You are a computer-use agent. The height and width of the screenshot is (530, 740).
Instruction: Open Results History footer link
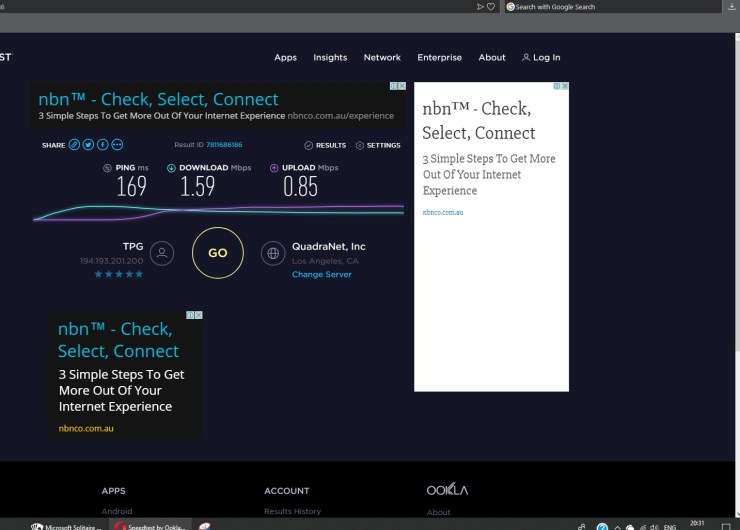point(292,511)
